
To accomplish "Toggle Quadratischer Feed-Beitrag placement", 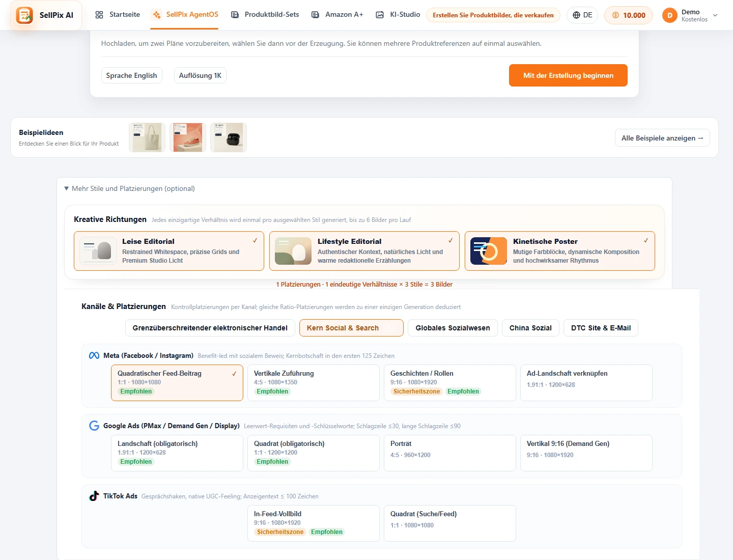I will 177,383.
